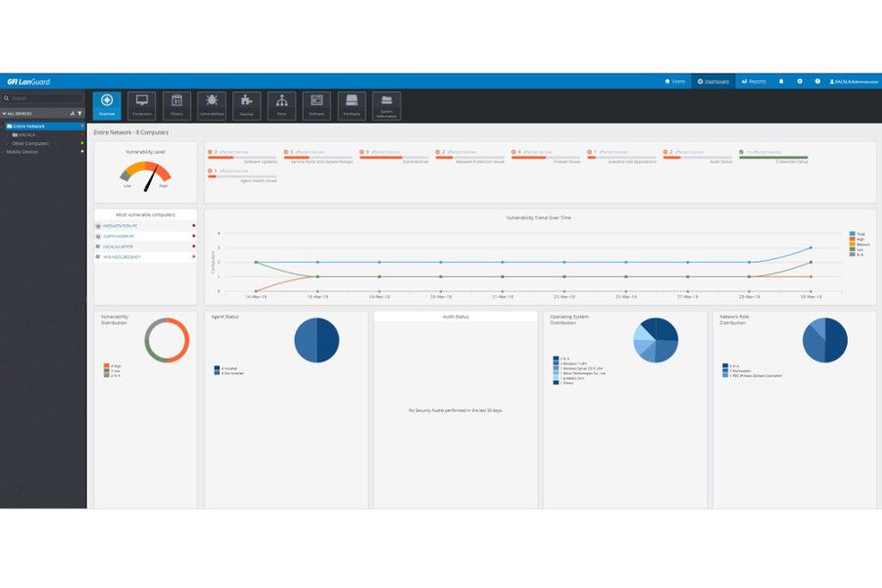Open the Computers dashboard view
The height and width of the screenshot is (588, 882).
142,106
